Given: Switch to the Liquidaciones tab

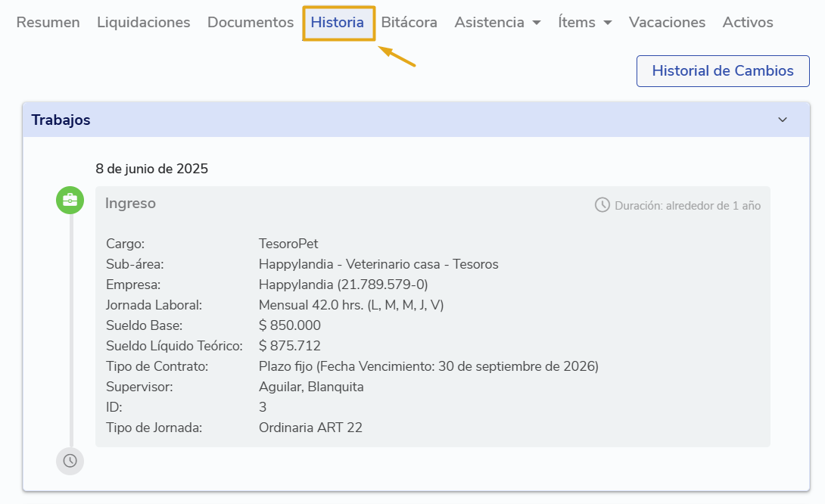Looking at the screenshot, I should pyautogui.click(x=144, y=23).
